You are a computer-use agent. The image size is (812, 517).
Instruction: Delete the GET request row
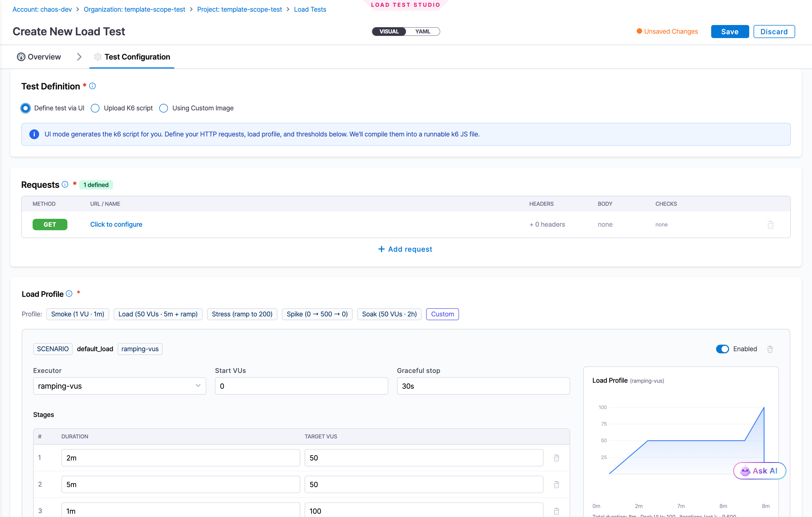pos(770,225)
